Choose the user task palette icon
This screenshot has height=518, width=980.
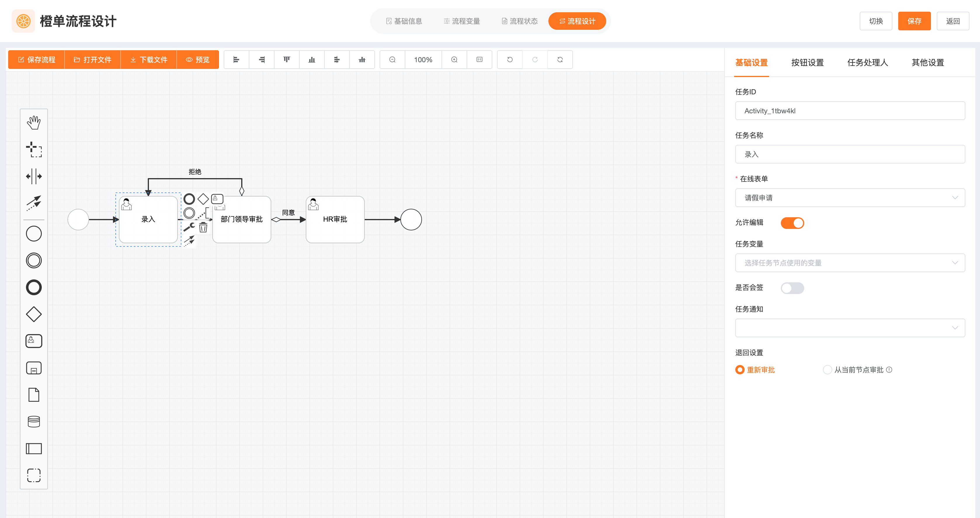coord(34,341)
